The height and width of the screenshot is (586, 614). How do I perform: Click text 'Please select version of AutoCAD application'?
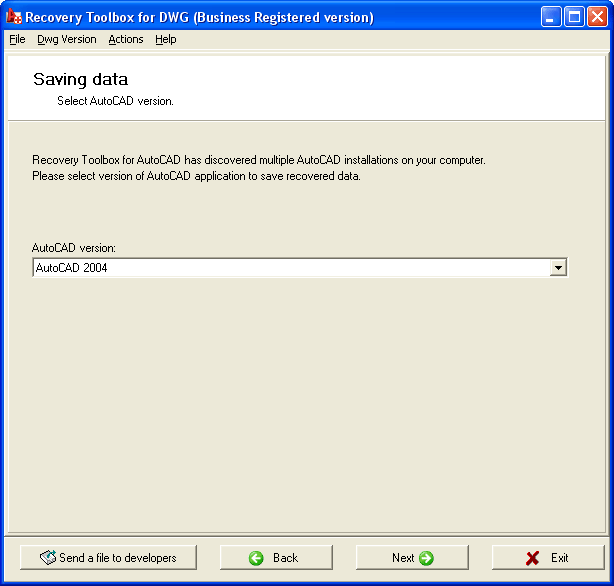pos(139,176)
